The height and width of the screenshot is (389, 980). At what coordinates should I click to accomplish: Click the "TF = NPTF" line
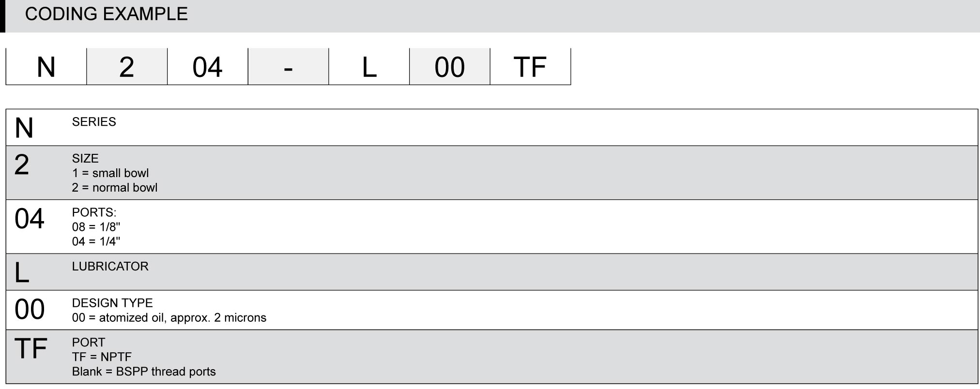coord(102,357)
